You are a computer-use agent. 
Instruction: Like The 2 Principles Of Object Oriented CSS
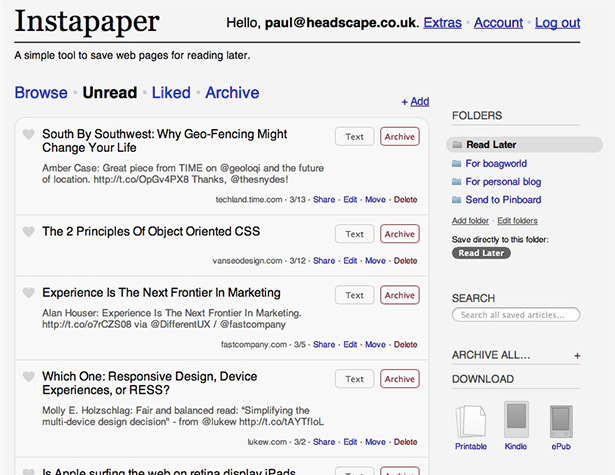pyautogui.click(x=29, y=231)
